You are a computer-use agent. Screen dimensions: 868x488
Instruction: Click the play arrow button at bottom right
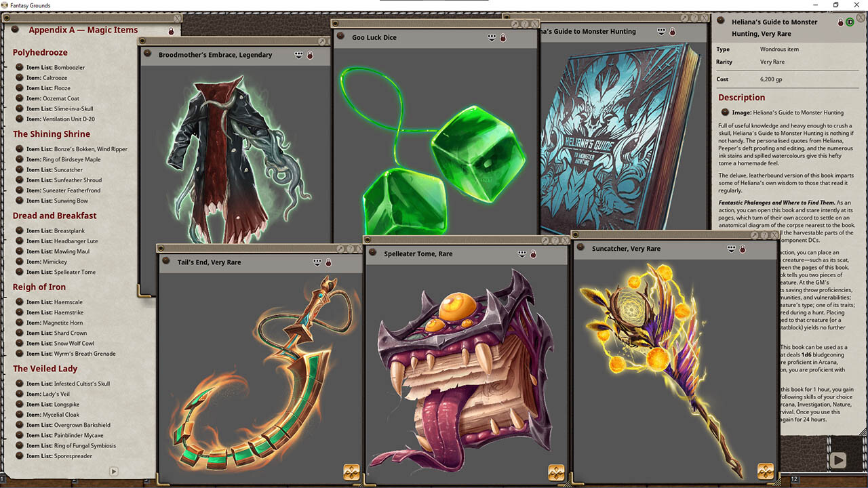point(838,460)
